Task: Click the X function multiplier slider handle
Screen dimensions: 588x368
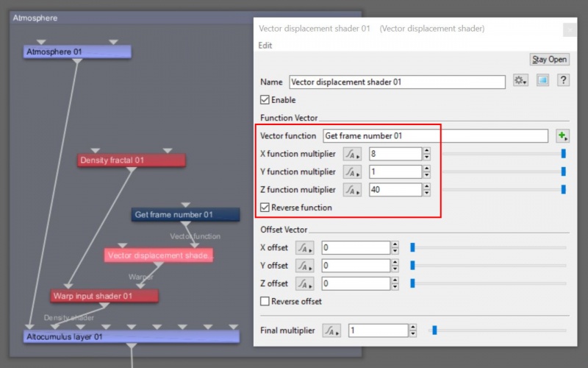Action: coord(563,154)
